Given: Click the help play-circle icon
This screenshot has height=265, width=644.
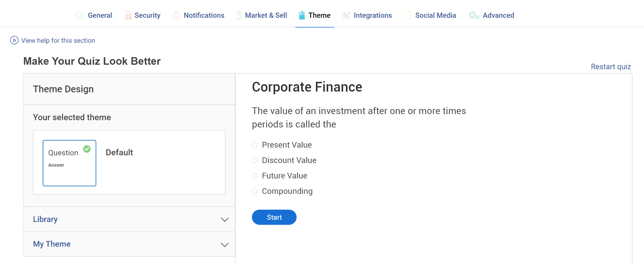Looking at the screenshot, I should (x=14, y=40).
